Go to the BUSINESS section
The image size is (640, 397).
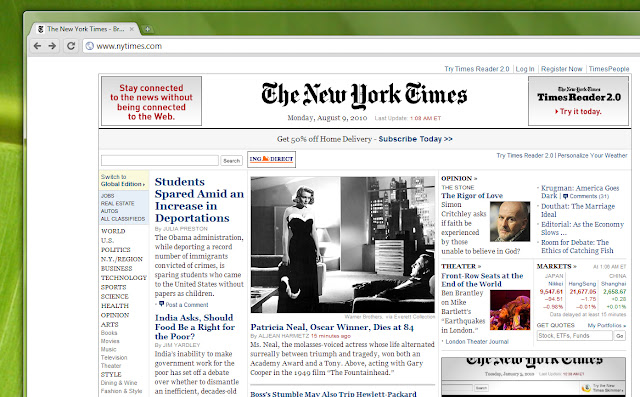(116, 268)
